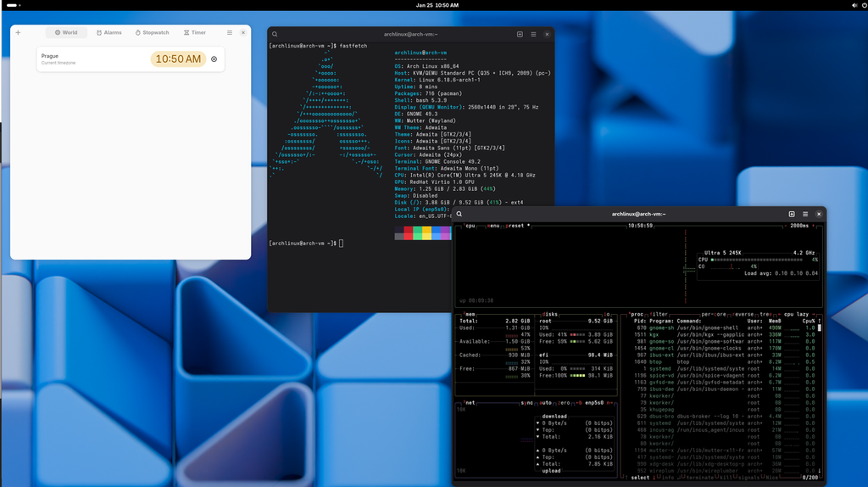Toggle the btop cpu box label
Screen dimensions: 868x487
coord(470,226)
